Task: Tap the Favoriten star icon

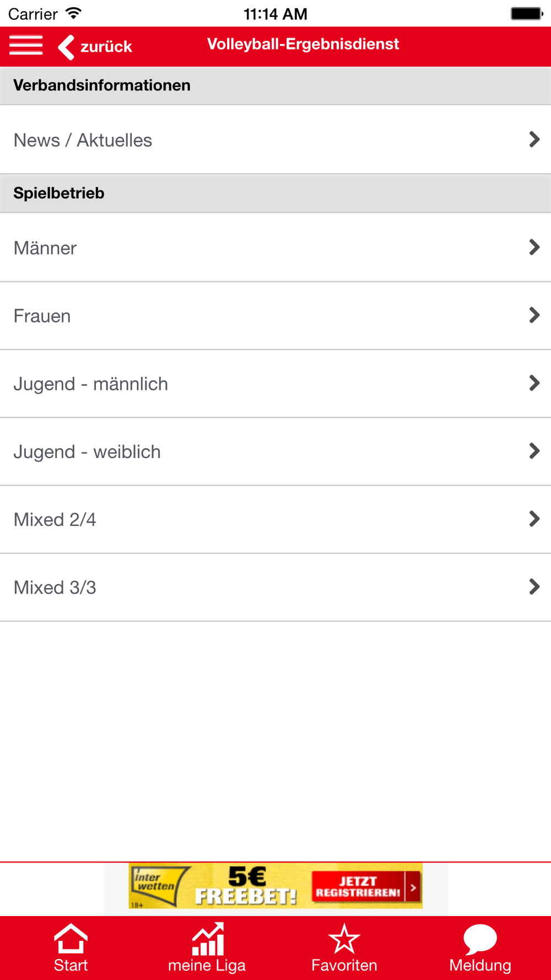Action: pyautogui.click(x=344, y=939)
